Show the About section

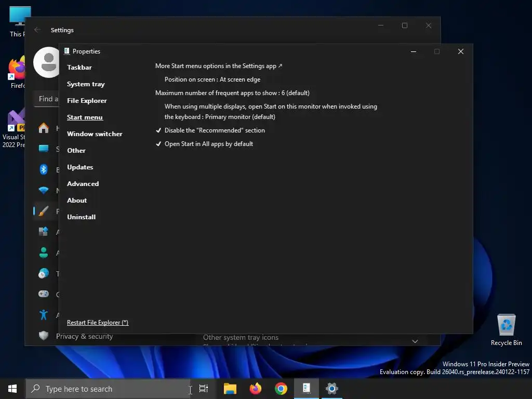[x=77, y=201]
